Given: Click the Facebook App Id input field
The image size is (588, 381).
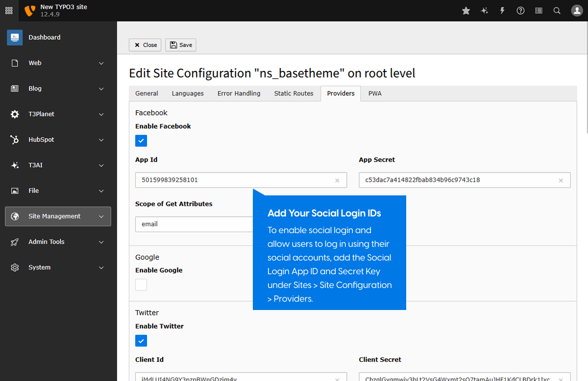Looking at the screenshot, I should [234, 180].
